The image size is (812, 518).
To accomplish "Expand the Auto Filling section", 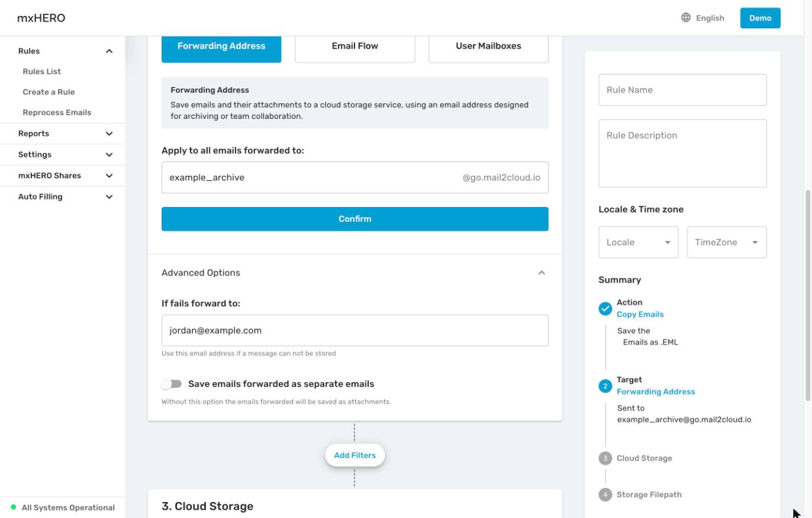I will tap(109, 197).
